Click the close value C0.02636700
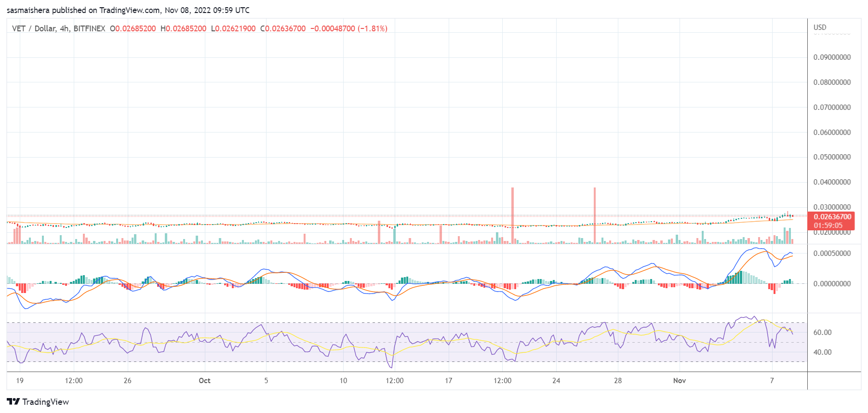The width and height of the screenshot is (868, 413). coord(283,28)
